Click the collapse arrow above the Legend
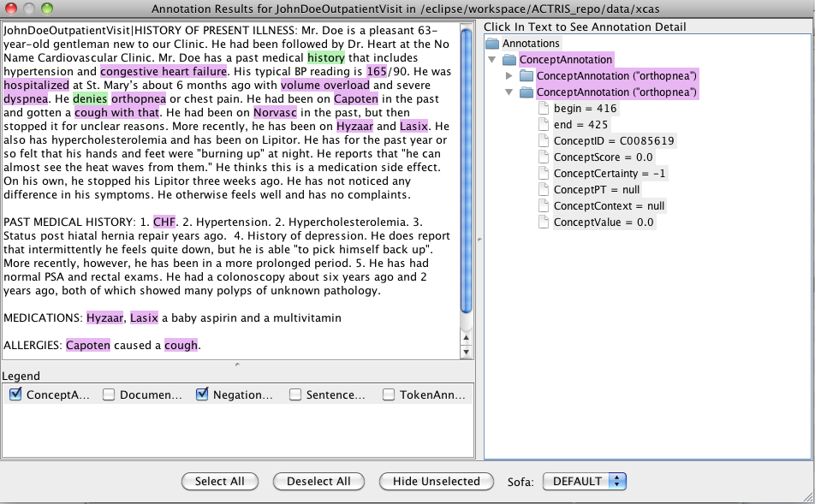The image size is (815, 504). pyautogui.click(x=237, y=365)
